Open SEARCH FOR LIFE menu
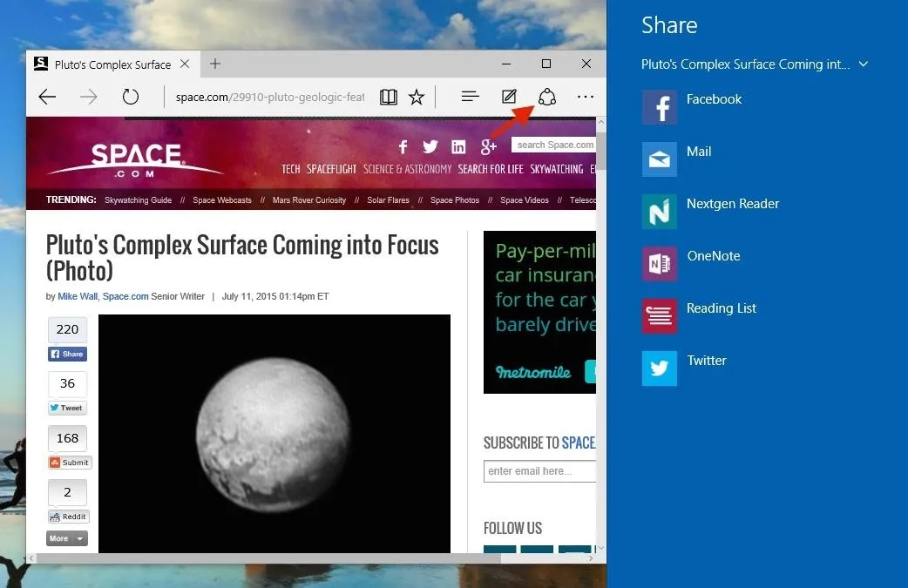Screen dimensions: 908x588 (x=491, y=169)
